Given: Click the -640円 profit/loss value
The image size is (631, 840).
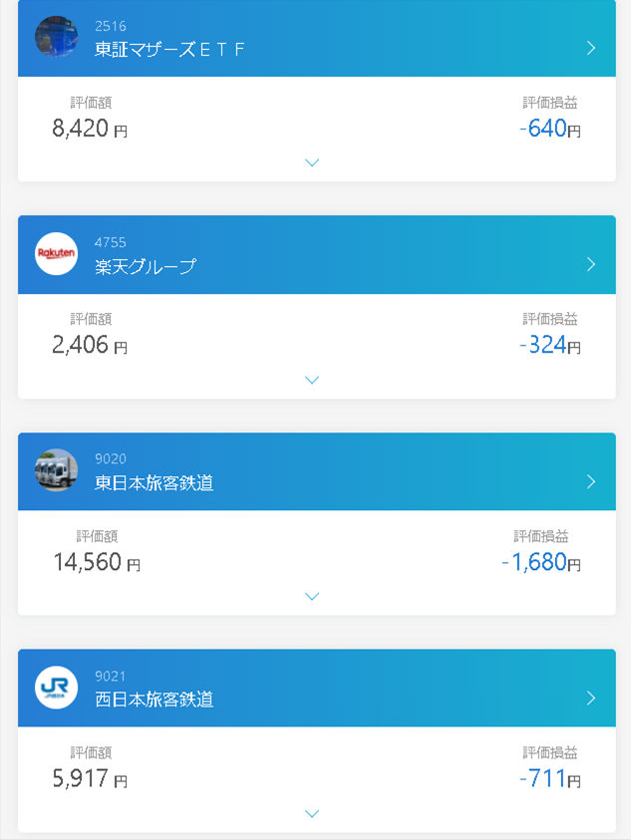Looking at the screenshot, I should tap(549, 129).
